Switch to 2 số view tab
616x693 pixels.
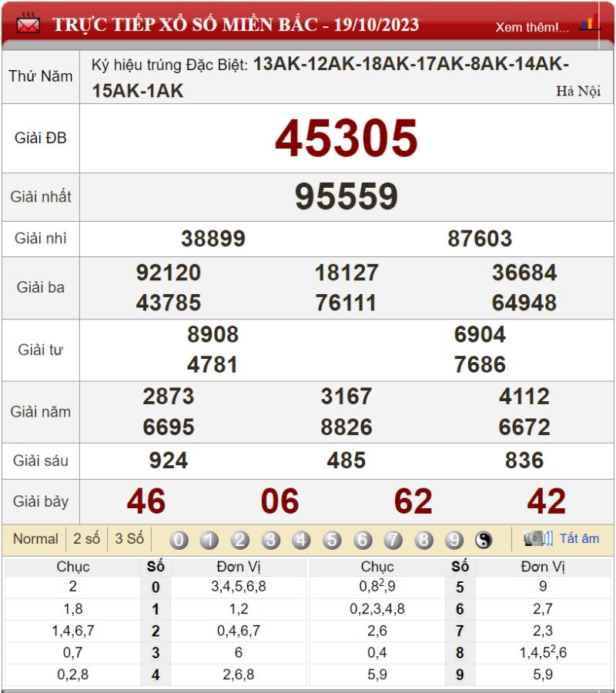coord(86,539)
